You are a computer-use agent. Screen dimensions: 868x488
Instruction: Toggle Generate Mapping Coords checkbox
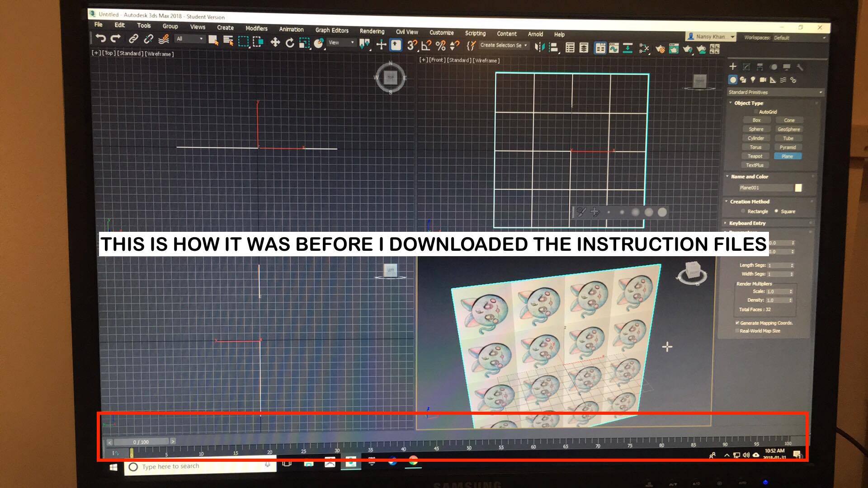point(735,322)
